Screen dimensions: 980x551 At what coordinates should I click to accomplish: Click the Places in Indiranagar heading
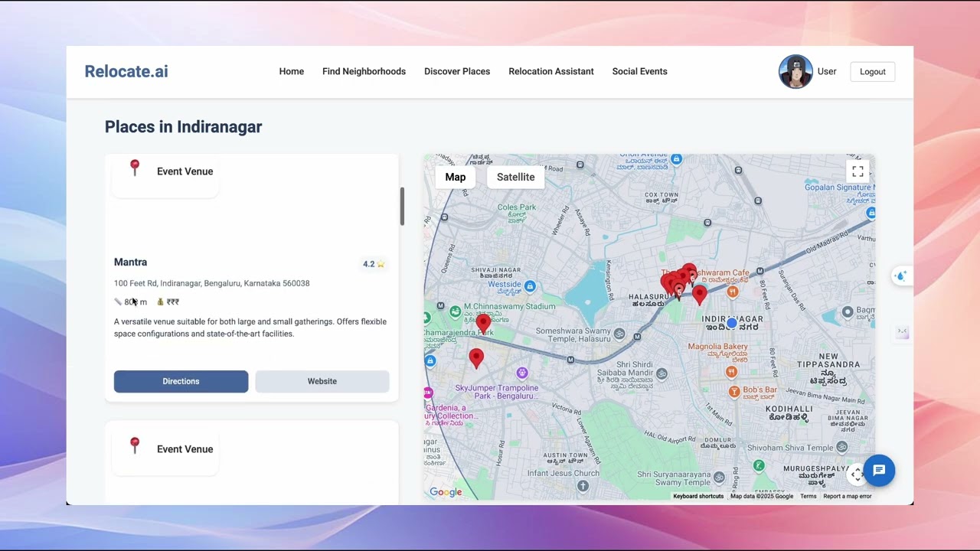[x=183, y=127]
